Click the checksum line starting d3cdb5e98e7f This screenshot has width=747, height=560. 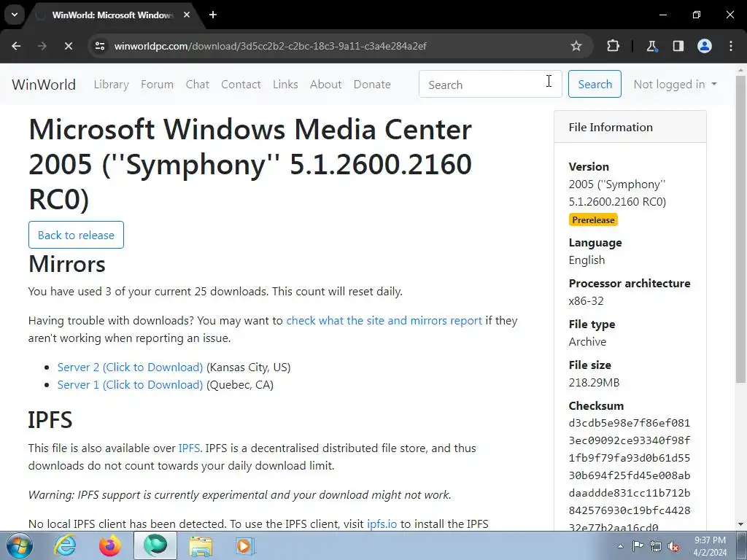[x=630, y=423]
